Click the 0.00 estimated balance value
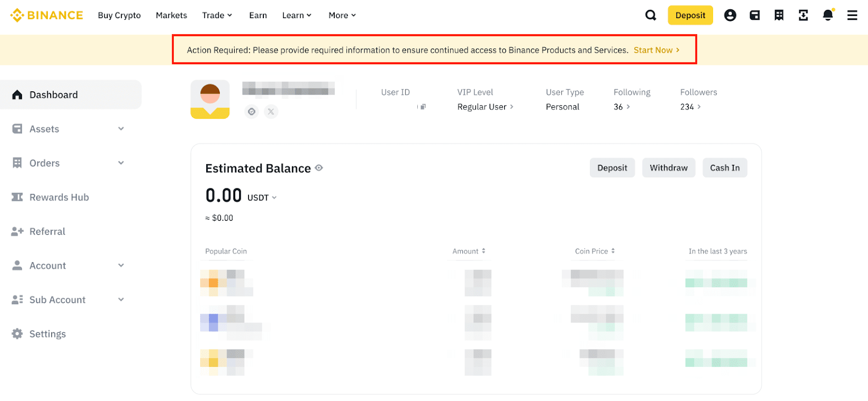868x401 pixels. [224, 196]
